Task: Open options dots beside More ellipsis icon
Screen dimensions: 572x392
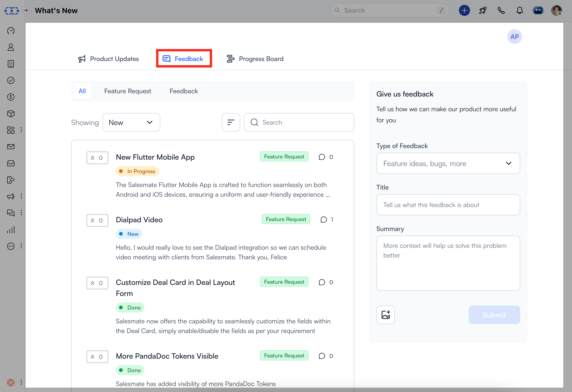Action: (21, 246)
